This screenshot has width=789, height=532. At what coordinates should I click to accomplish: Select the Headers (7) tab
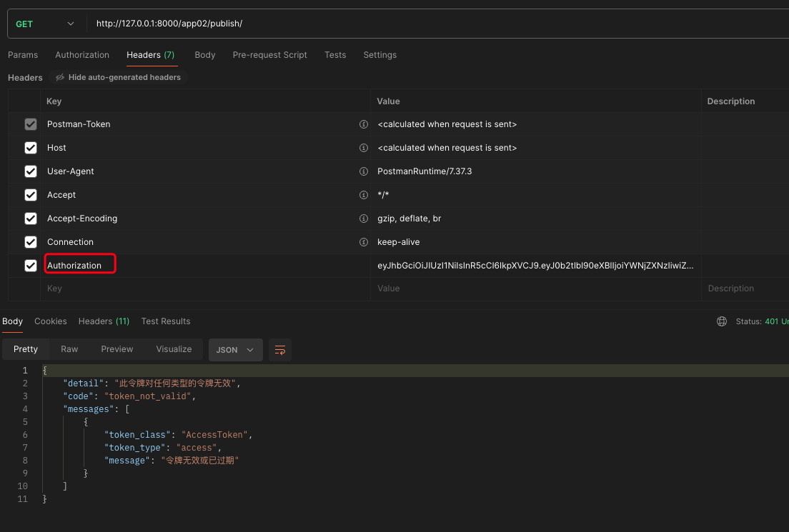151,55
